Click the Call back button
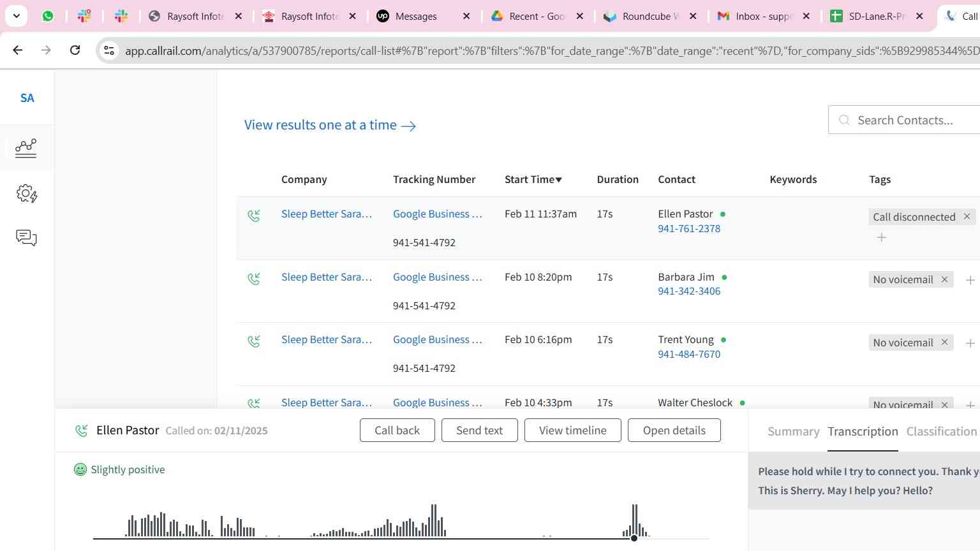The height and width of the screenshot is (551, 980). click(x=397, y=430)
